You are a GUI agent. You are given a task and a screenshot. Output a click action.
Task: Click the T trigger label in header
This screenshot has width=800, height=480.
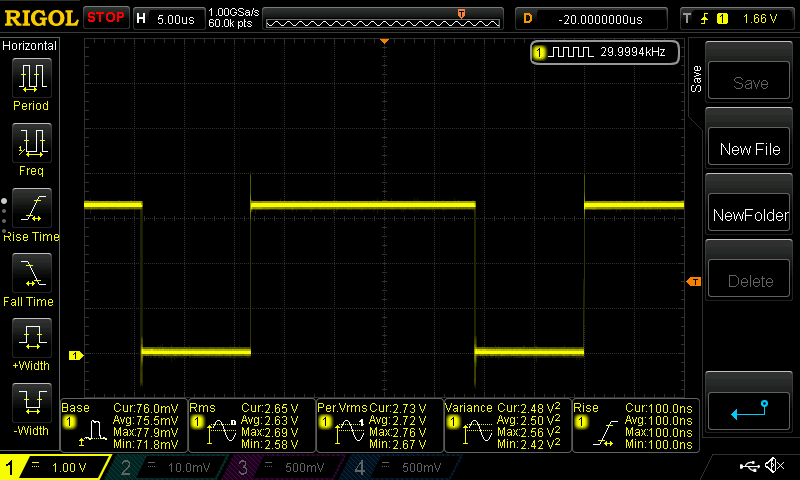coord(687,19)
